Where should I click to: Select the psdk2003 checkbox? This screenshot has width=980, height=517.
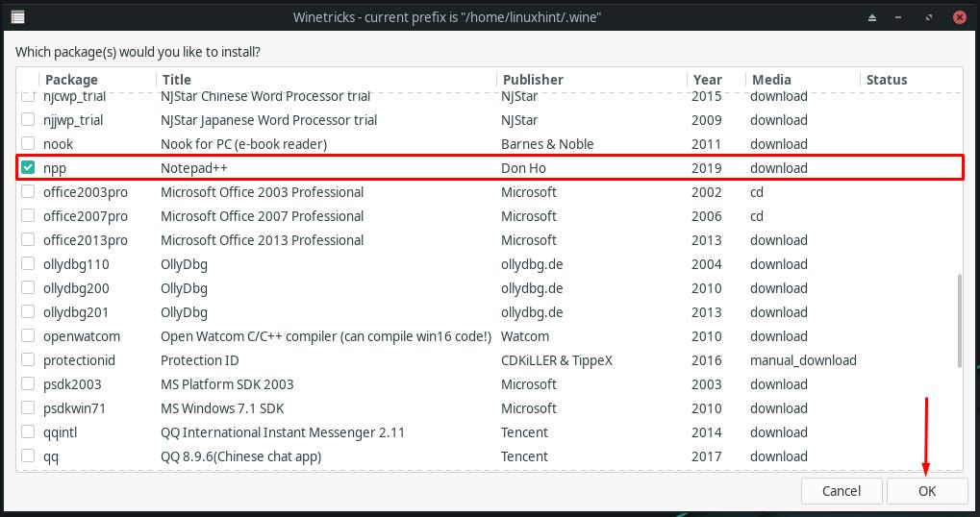tap(28, 383)
